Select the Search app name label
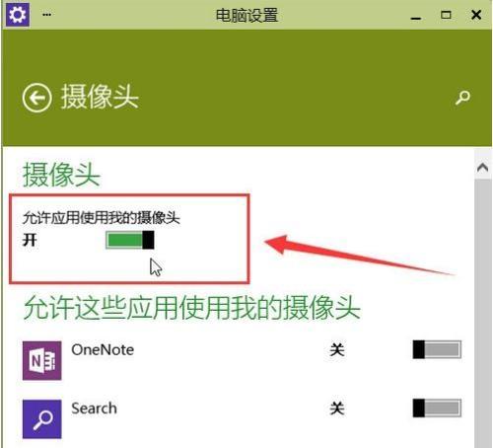 pyautogui.click(x=94, y=409)
